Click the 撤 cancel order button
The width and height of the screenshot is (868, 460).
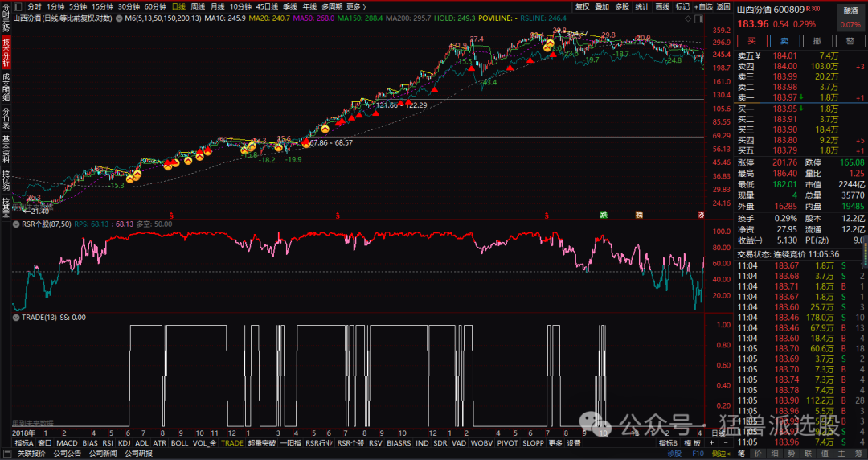[x=817, y=41]
